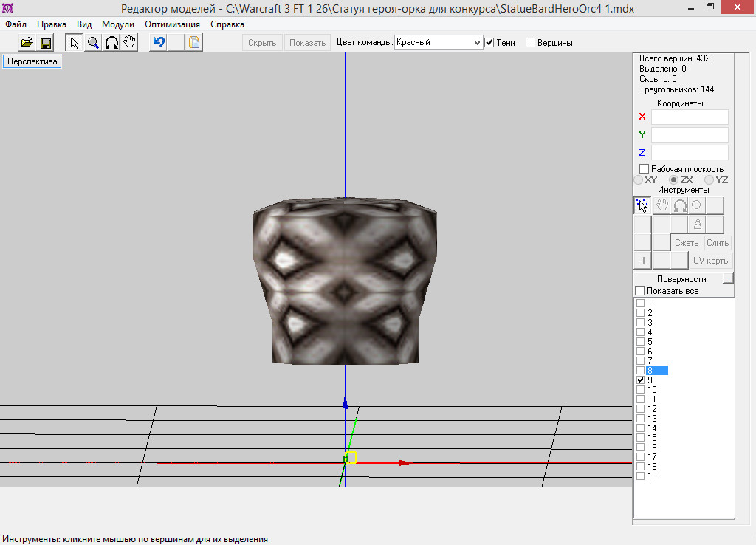Uncheck surface 9 in the list
Image resolution: width=756 pixels, height=545 pixels.
[x=641, y=380]
